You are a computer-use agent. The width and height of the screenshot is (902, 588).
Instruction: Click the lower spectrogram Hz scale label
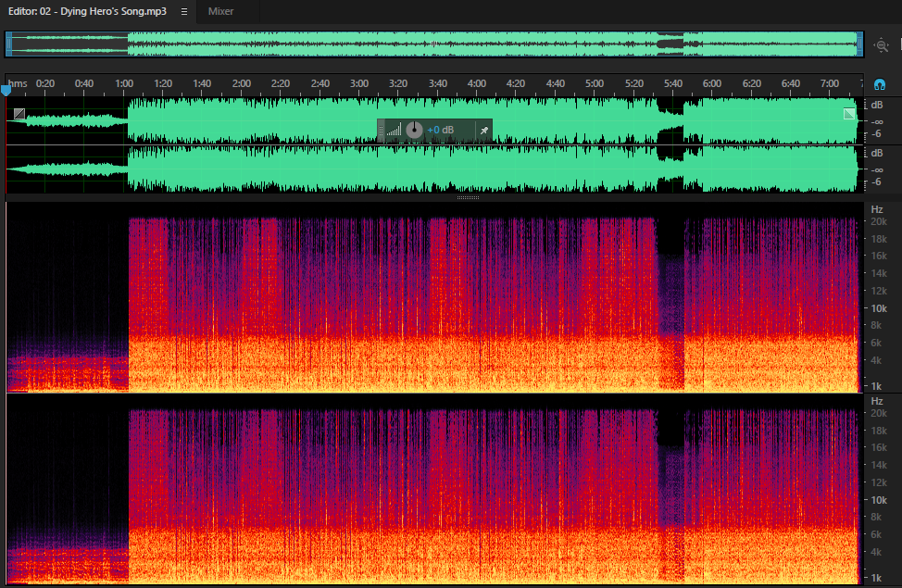[x=877, y=401]
